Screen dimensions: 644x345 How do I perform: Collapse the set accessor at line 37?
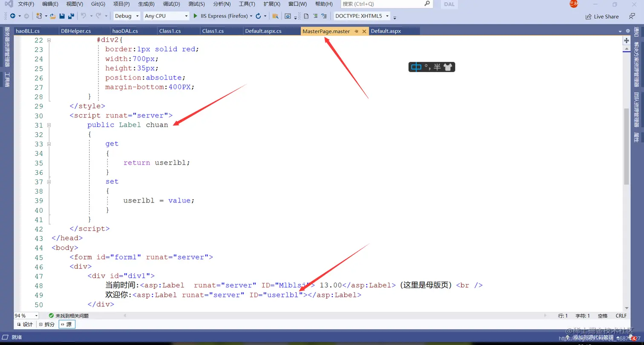tap(49, 182)
